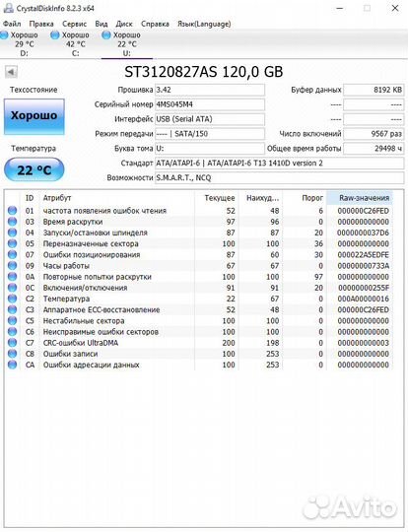Image resolution: width=408 pixels, height=532 pixels.
Task: Select the Время раскрутки attribute row
Action: (199, 222)
